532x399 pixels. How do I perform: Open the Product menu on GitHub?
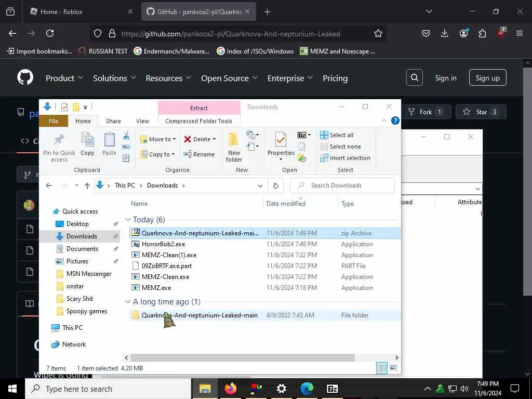[64, 78]
